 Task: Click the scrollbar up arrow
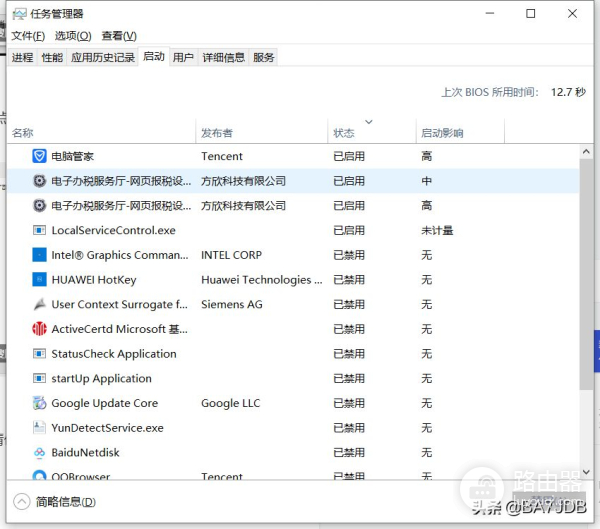tap(586, 152)
